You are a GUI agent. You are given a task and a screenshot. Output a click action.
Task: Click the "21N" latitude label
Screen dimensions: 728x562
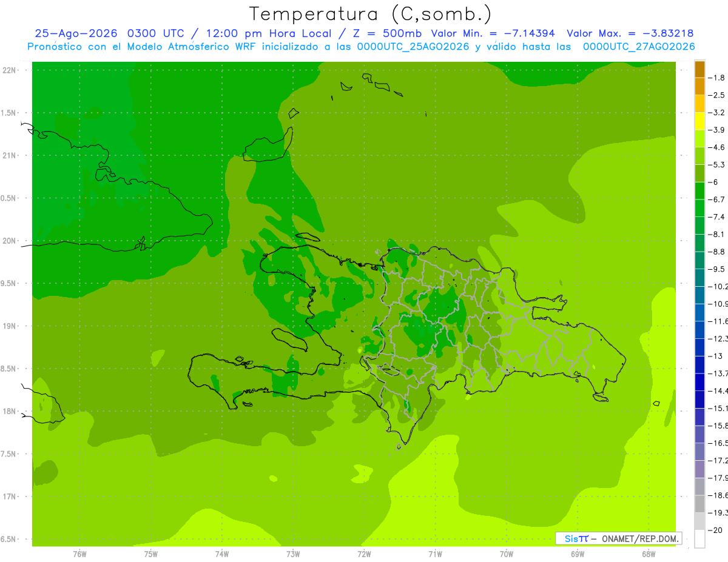10,155
